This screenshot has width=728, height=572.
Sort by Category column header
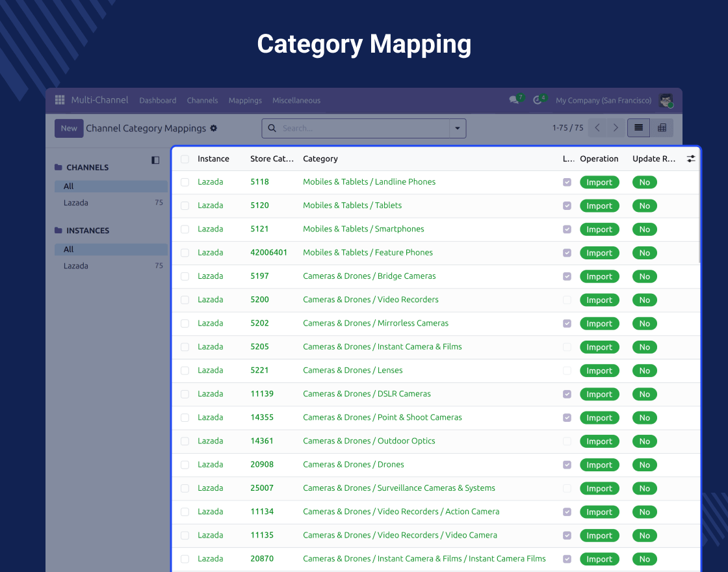pos(320,159)
